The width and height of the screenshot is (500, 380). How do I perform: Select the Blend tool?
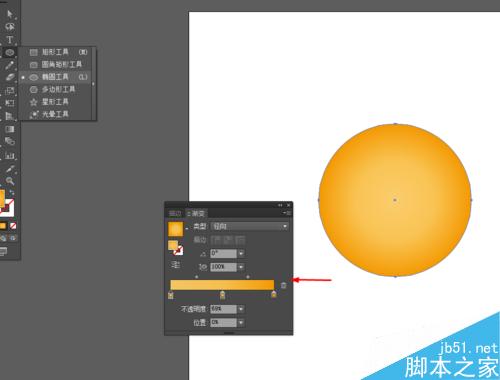click(10, 141)
